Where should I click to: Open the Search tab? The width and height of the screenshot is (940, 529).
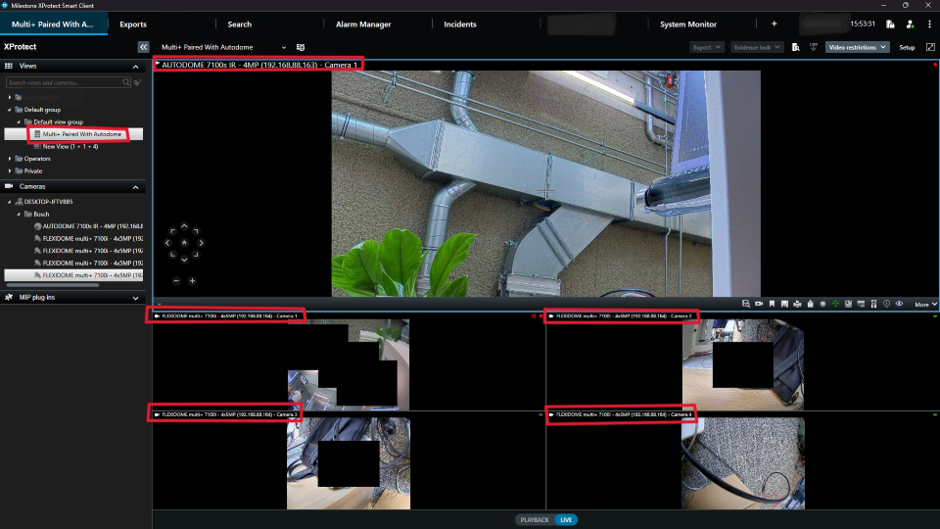240,24
